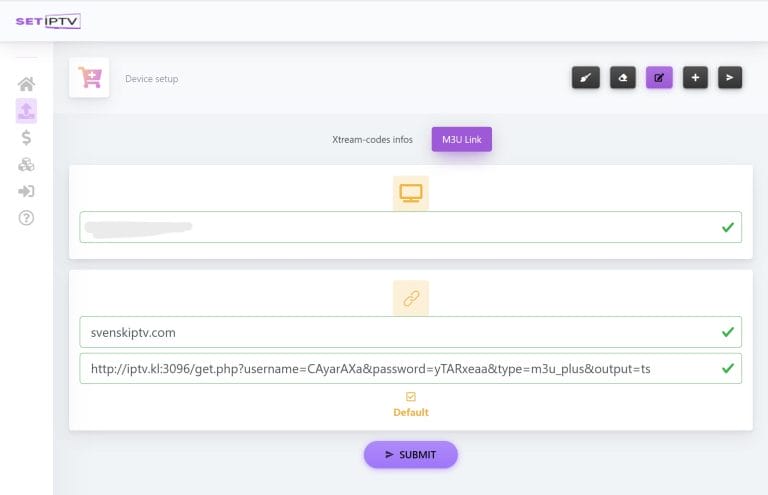Click the blurred device MAC input field
The width and height of the screenshot is (768, 495).
(400, 227)
